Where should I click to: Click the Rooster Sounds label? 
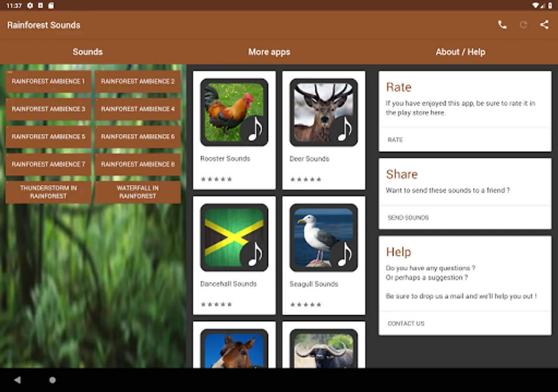click(x=225, y=159)
